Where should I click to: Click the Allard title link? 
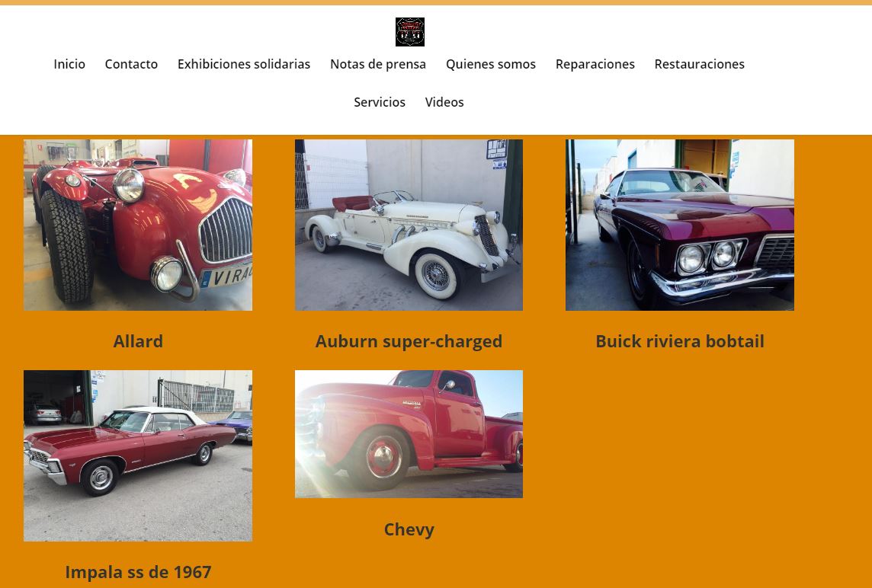click(x=138, y=341)
